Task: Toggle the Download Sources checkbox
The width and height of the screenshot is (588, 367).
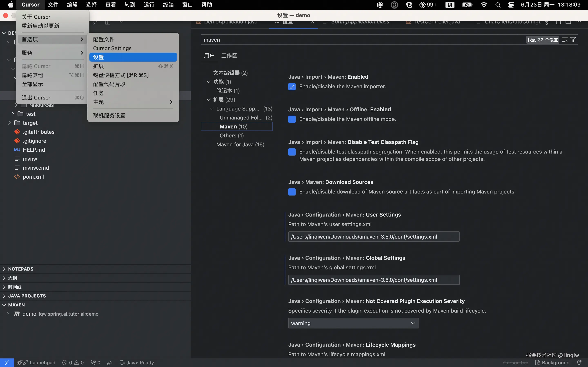Action: (292, 192)
